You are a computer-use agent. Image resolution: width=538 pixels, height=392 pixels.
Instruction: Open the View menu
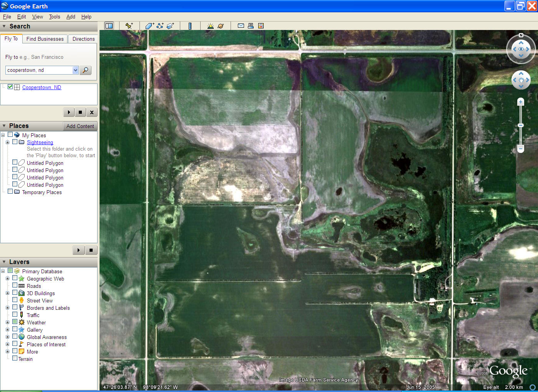[x=38, y=17]
